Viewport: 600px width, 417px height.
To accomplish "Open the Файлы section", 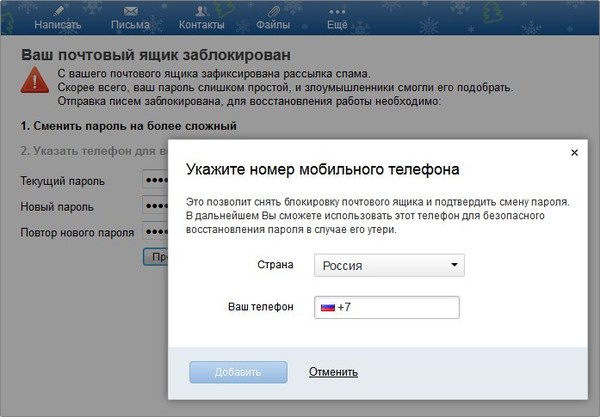I will (x=273, y=24).
